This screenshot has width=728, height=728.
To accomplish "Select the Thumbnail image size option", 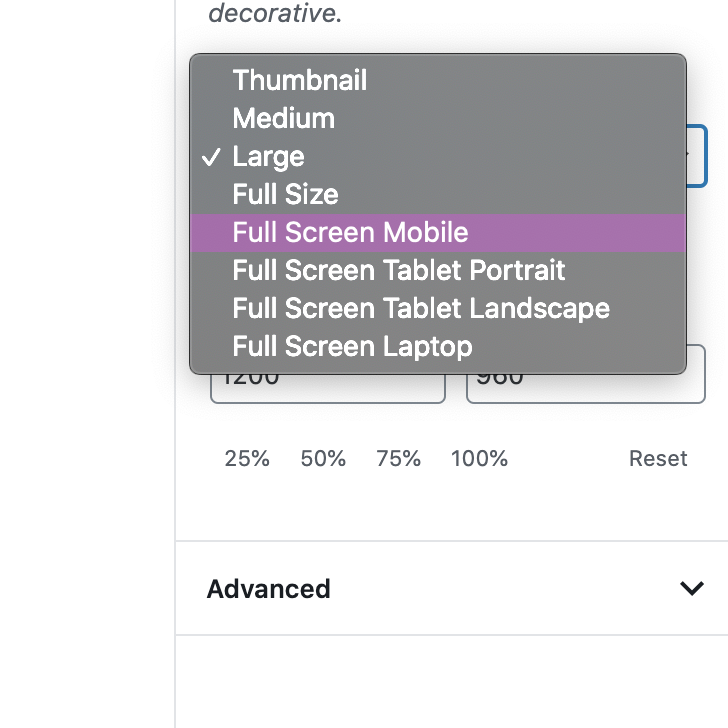I will (438, 80).
